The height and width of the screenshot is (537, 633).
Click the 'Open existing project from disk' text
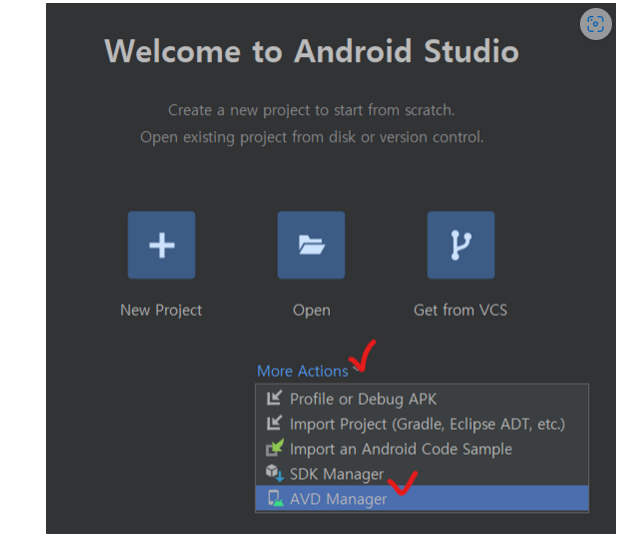(x=312, y=137)
